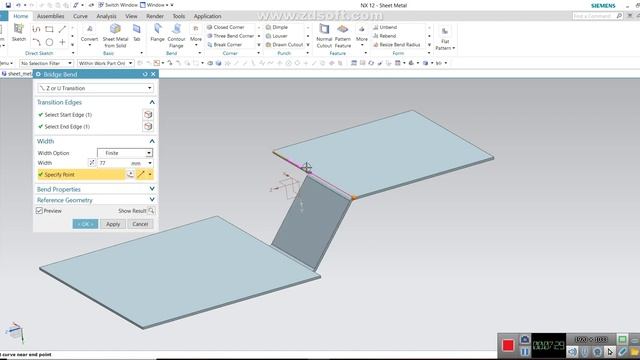
Task: Open the Within Work Part Only dropdown
Action: click(x=105, y=63)
